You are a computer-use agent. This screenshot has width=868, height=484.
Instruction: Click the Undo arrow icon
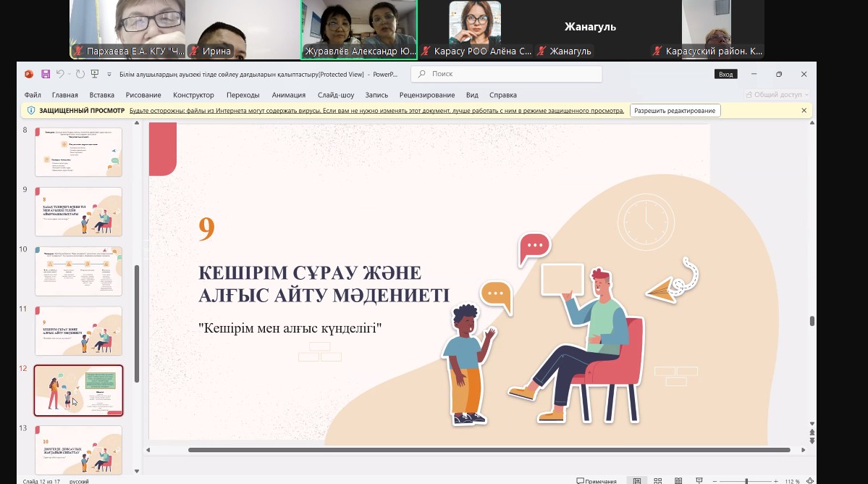click(59, 74)
